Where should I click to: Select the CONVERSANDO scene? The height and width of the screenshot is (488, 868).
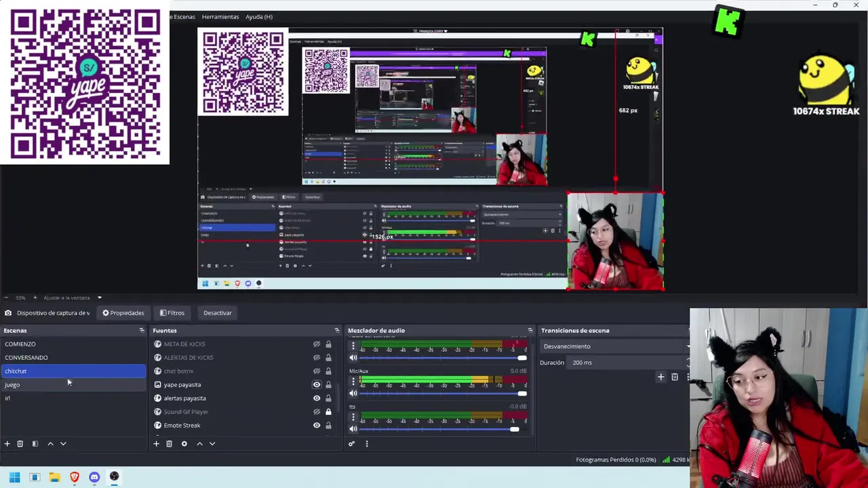[x=73, y=357]
